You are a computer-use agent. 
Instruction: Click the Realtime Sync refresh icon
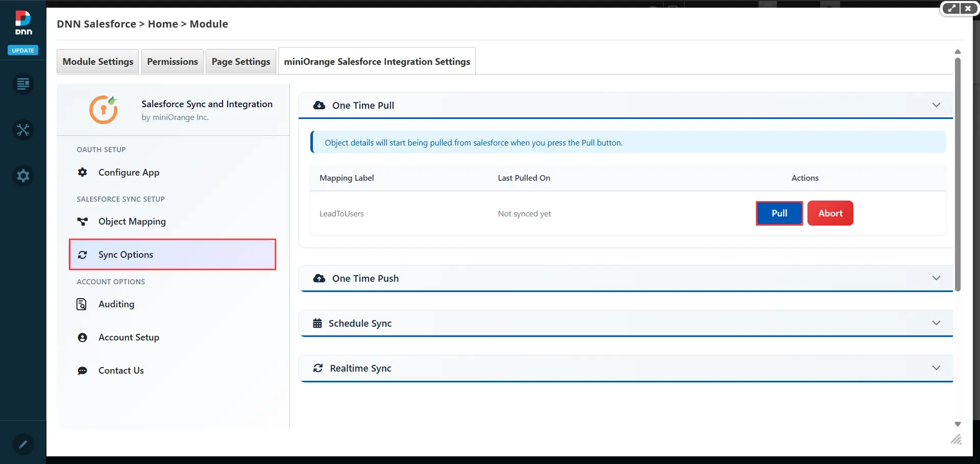318,368
